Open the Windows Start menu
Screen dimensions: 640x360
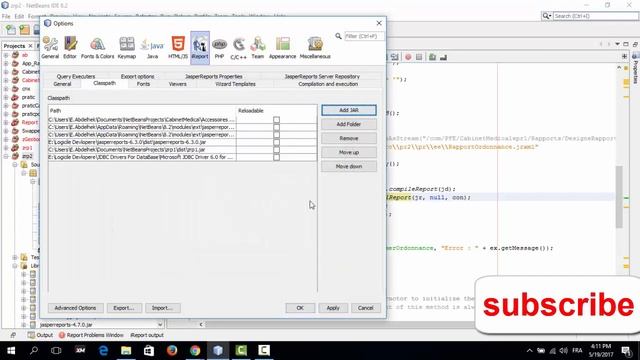[11, 350]
